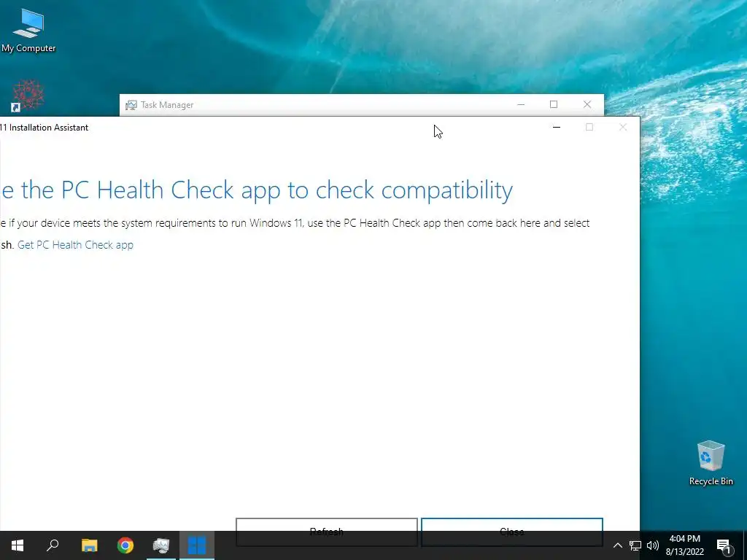The width and height of the screenshot is (747, 560).
Task: Click the PC Health Check compatibility heading
Action: pyautogui.click(x=256, y=190)
